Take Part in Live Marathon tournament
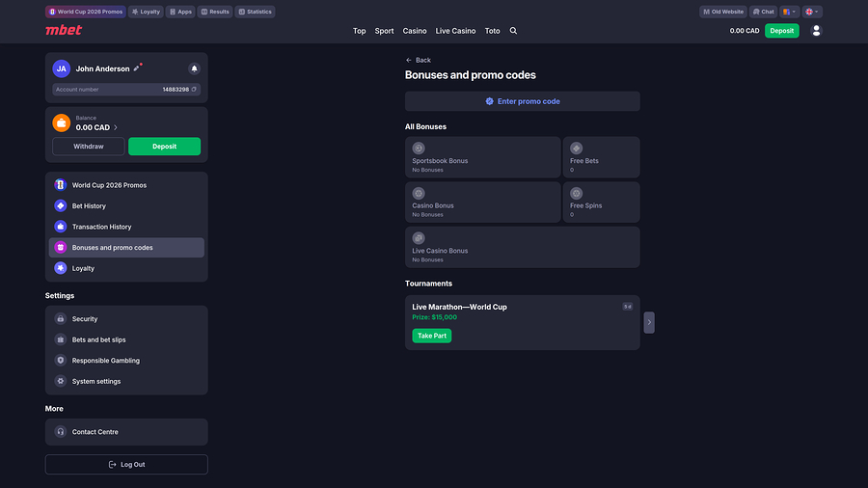 432,336
